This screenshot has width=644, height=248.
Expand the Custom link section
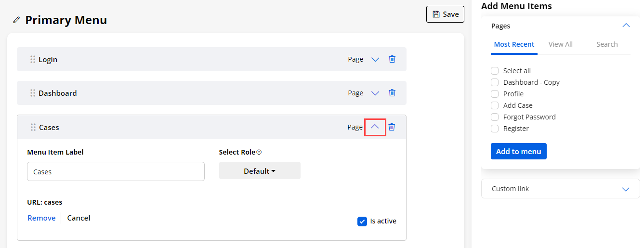626,189
